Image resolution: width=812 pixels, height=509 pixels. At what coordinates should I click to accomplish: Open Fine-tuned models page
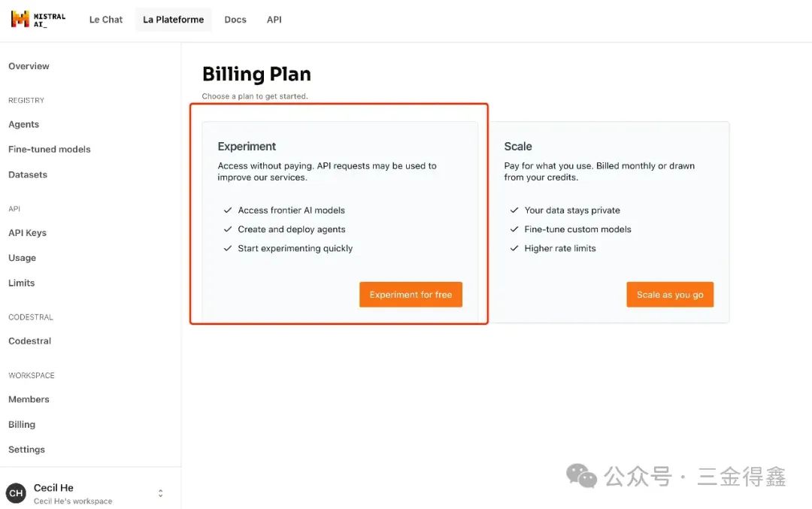click(50, 149)
